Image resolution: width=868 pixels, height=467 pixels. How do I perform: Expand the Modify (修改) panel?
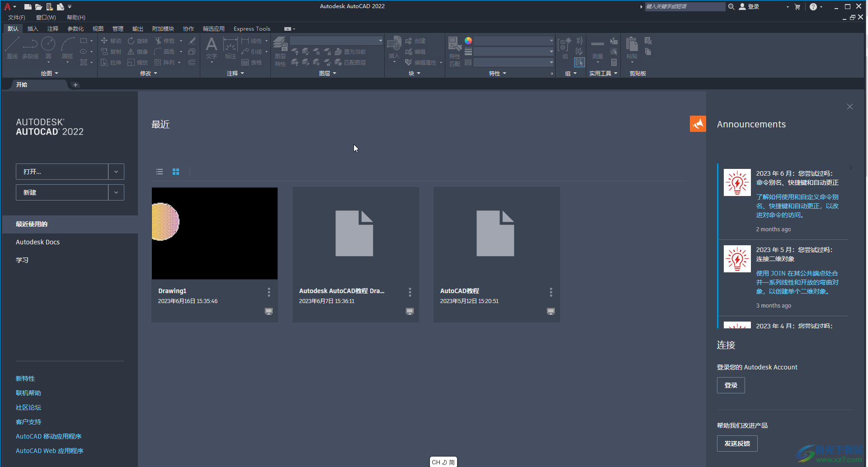tap(149, 73)
